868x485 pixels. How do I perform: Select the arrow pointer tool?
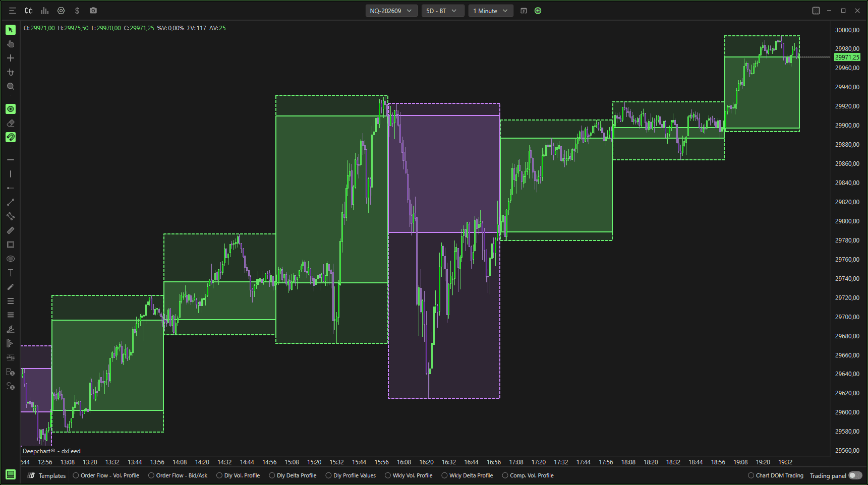[x=11, y=30]
